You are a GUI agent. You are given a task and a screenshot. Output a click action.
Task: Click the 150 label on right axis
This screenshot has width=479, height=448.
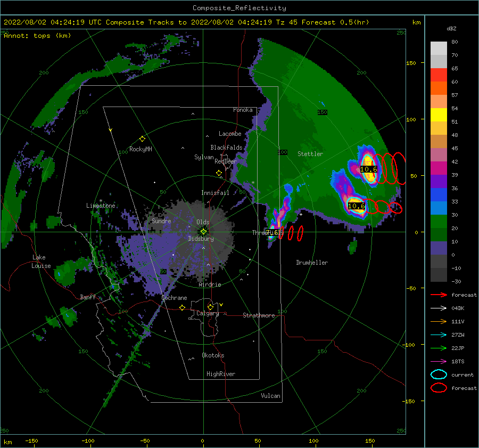(x=411, y=63)
